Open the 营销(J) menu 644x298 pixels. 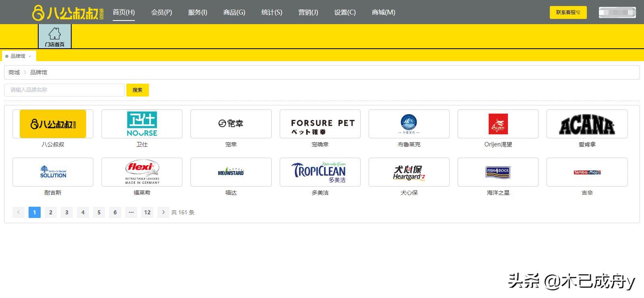click(x=308, y=12)
